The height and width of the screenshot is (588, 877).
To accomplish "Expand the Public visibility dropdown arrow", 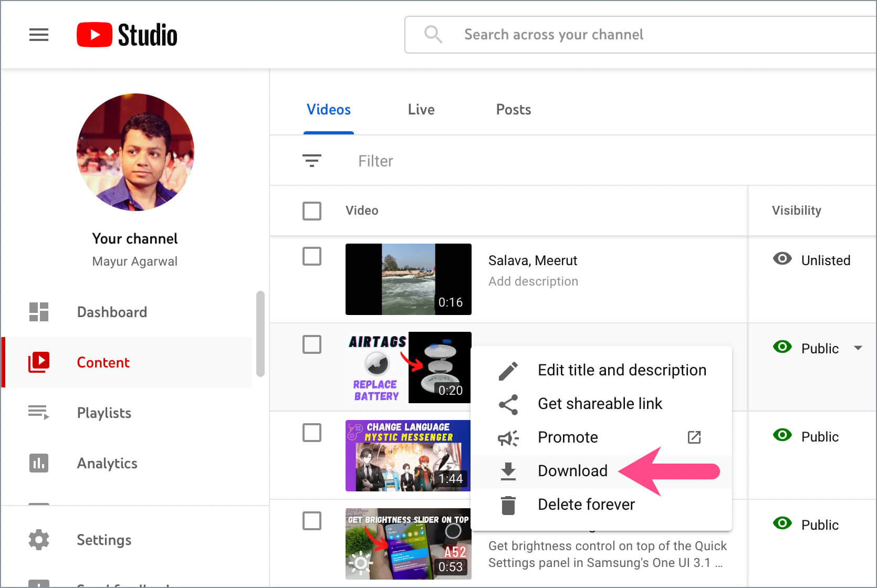I will coord(858,348).
